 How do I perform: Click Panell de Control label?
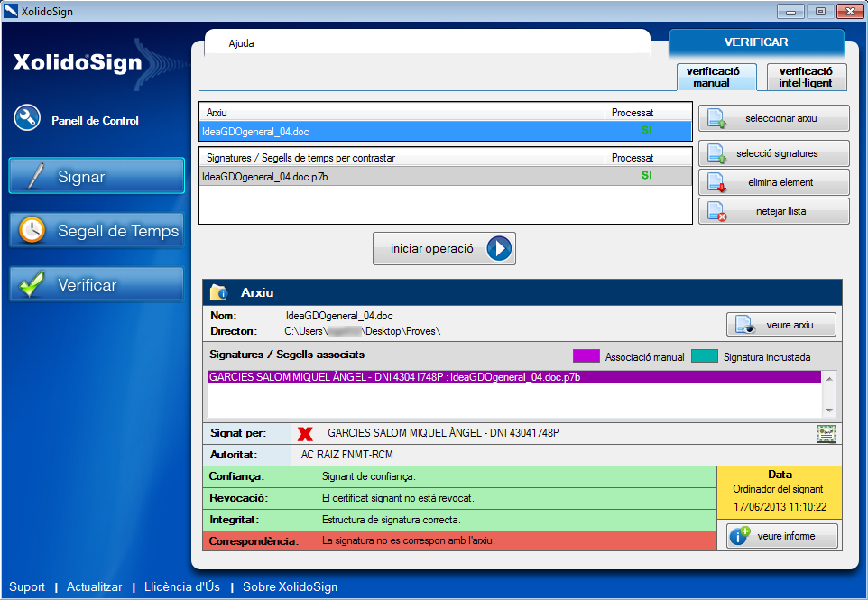point(96,121)
